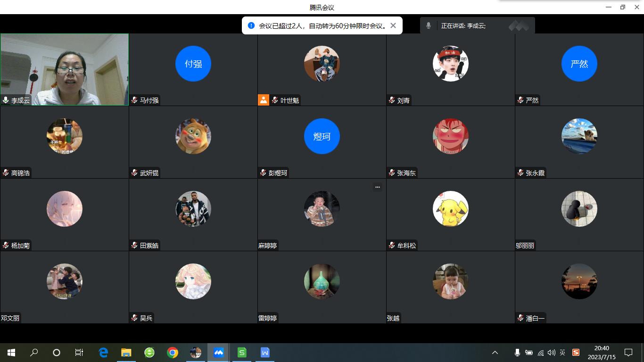The width and height of the screenshot is (644, 362).
Task: Click the microphone icon beside speaking indicator
Action: click(x=429, y=25)
